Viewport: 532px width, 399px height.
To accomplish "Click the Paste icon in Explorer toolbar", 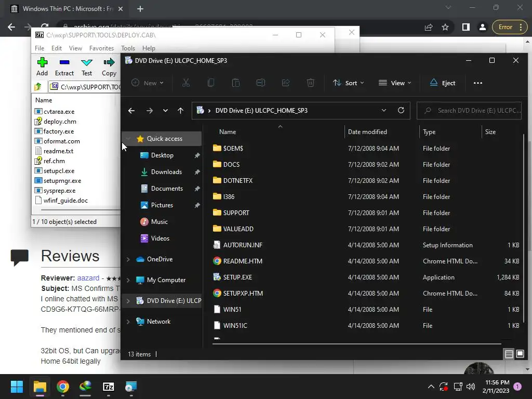I will tap(236, 83).
